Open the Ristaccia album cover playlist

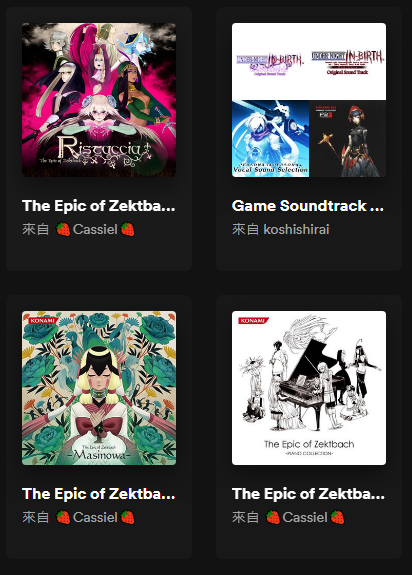(99, 100)
